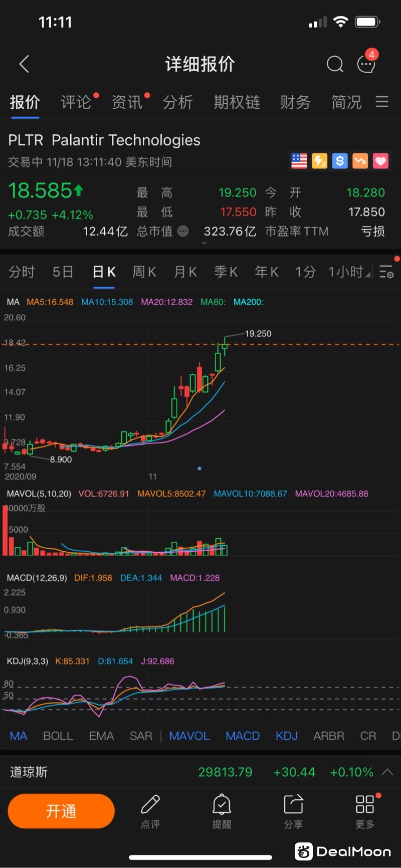The image size is (401, 868).
Task: Toggle the BOLL indicator
Action: click(58, 736)
